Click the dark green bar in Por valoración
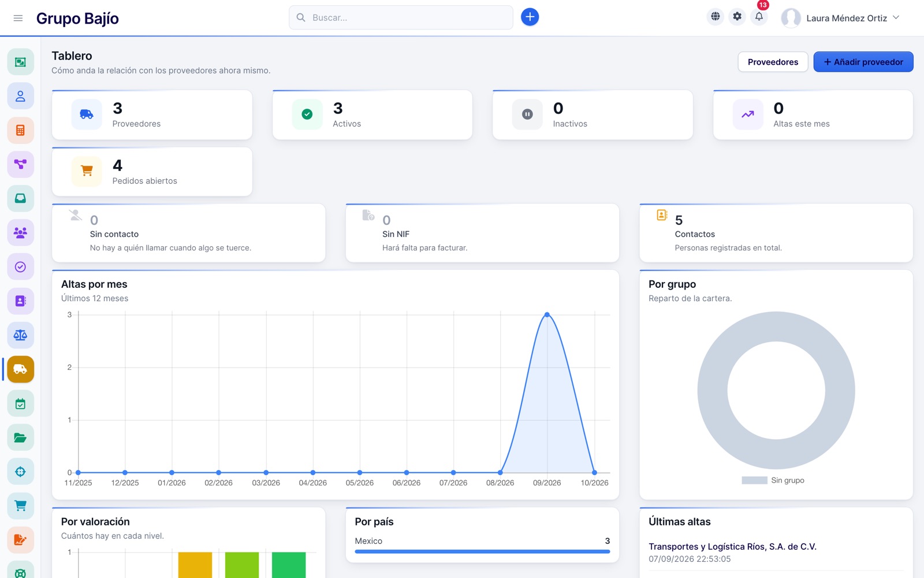 289,565
